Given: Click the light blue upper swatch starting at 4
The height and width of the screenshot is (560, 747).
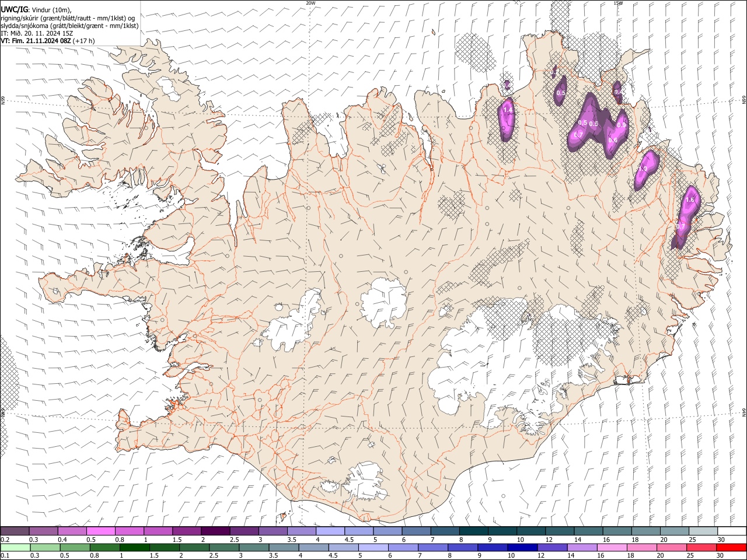Looking at the screenshot, I should pos(330,531).
